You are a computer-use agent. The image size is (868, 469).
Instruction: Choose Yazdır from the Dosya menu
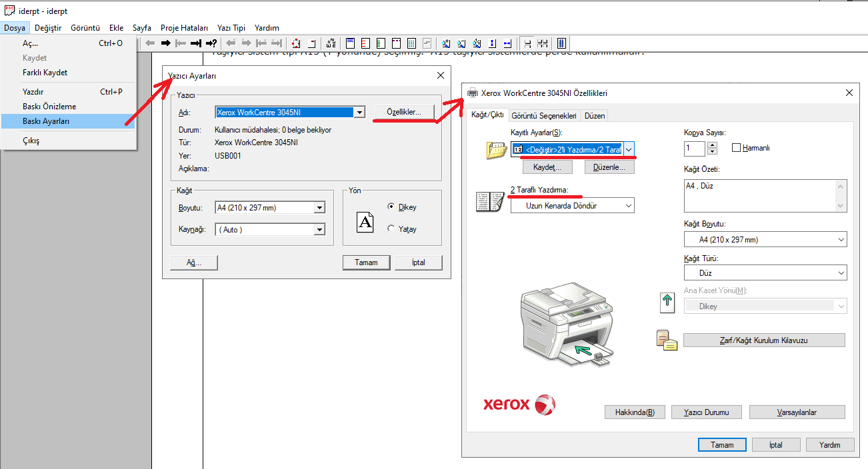pyautogui.click(x=33, y=92)
